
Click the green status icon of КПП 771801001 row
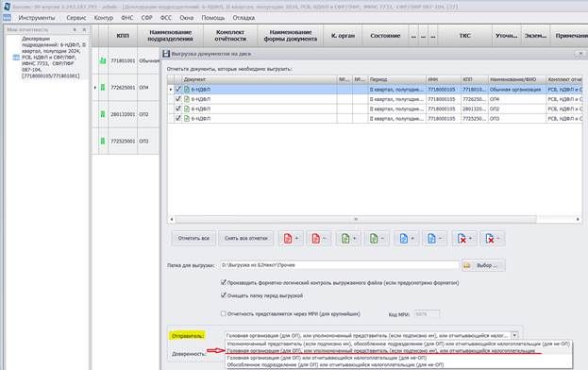(102, 60)
